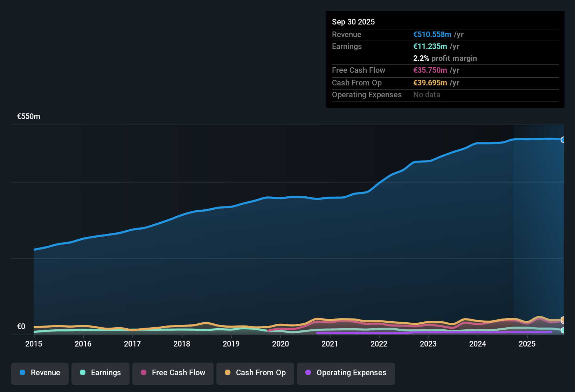
Task: Click the purple Operating Expenses legend dot
Action: pyautogui.click(x=308, y=373)
